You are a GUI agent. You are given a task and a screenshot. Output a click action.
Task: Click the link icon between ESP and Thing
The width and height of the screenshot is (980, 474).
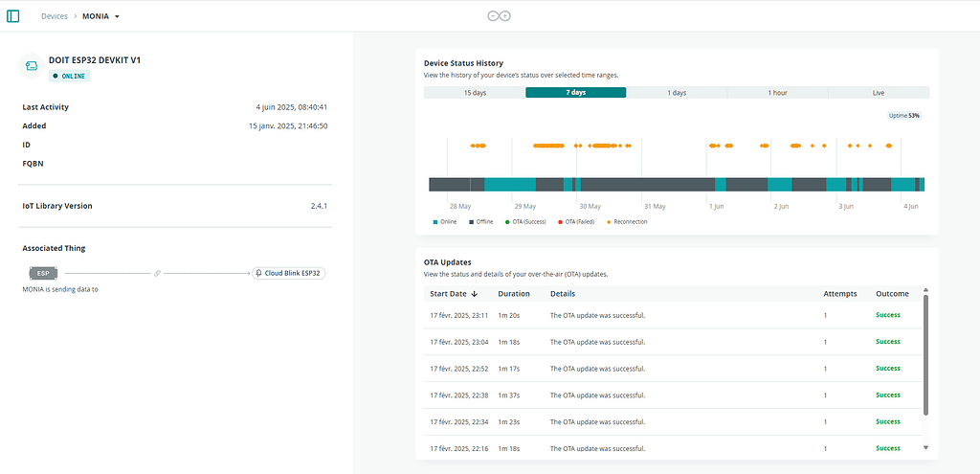click(x=158, y=273)
